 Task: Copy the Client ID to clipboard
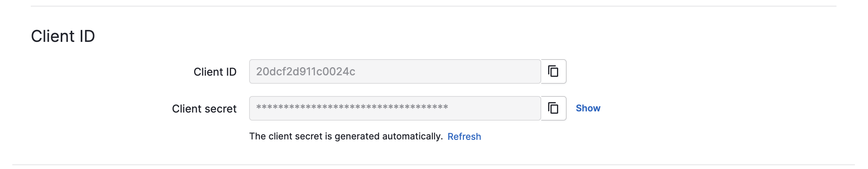click(x=553, y=71)
